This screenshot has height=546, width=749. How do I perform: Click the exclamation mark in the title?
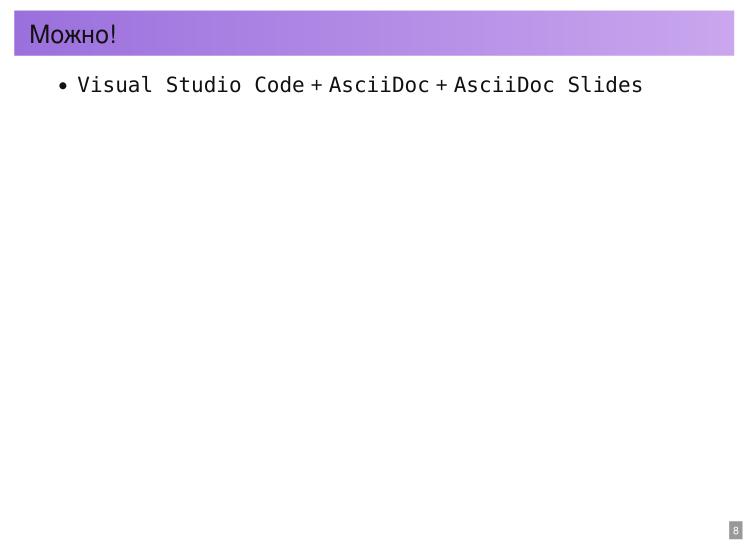[x=114, y=35]
